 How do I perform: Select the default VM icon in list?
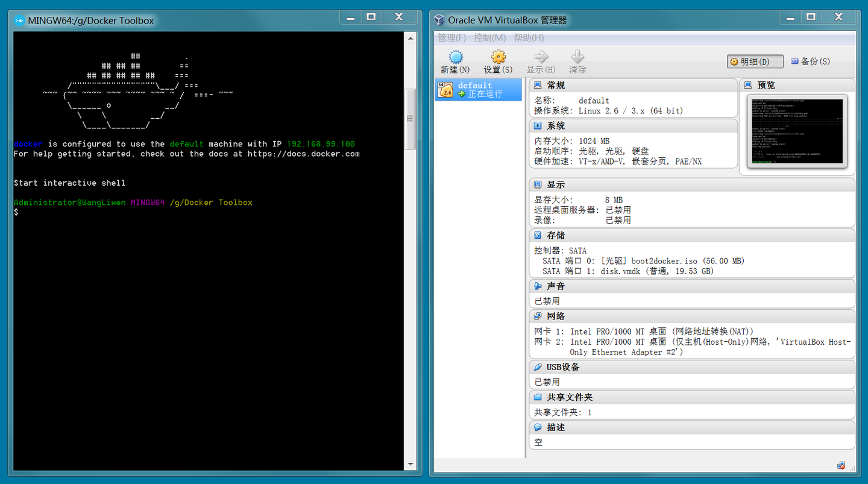(x=445, y=90)
